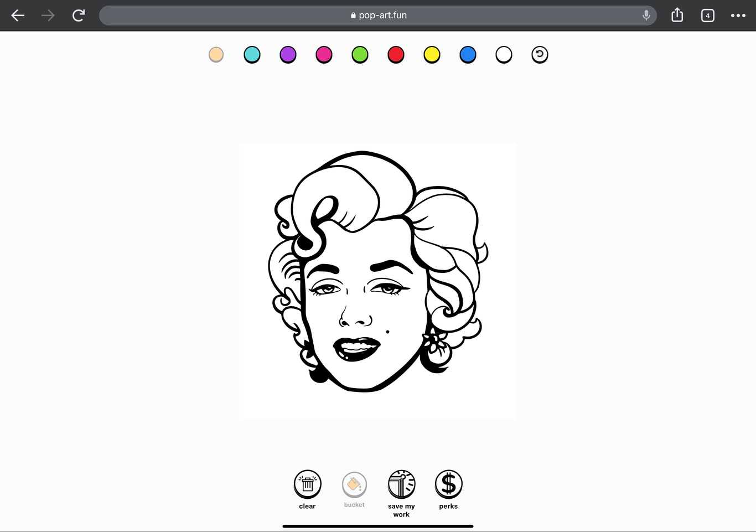Click the save my work icon
This screenshot has height=532, width=756.
401,484
